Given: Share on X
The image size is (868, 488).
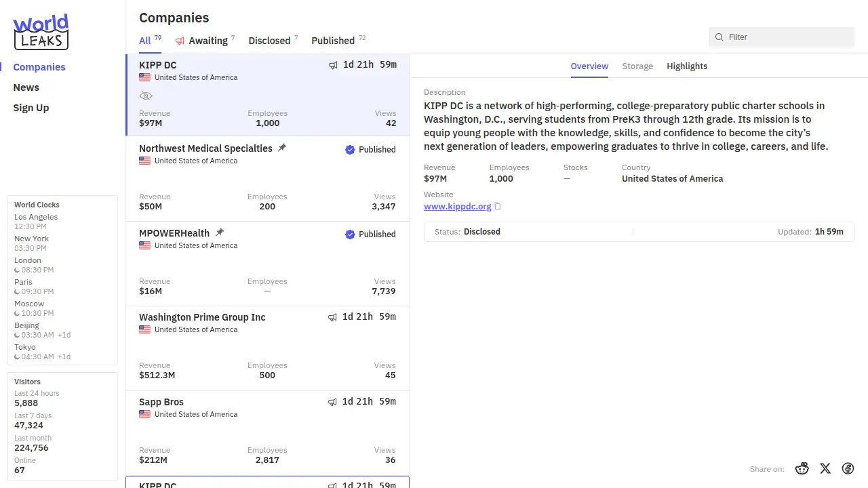Looking at the screenshot, I should click(x=825, y=468).
